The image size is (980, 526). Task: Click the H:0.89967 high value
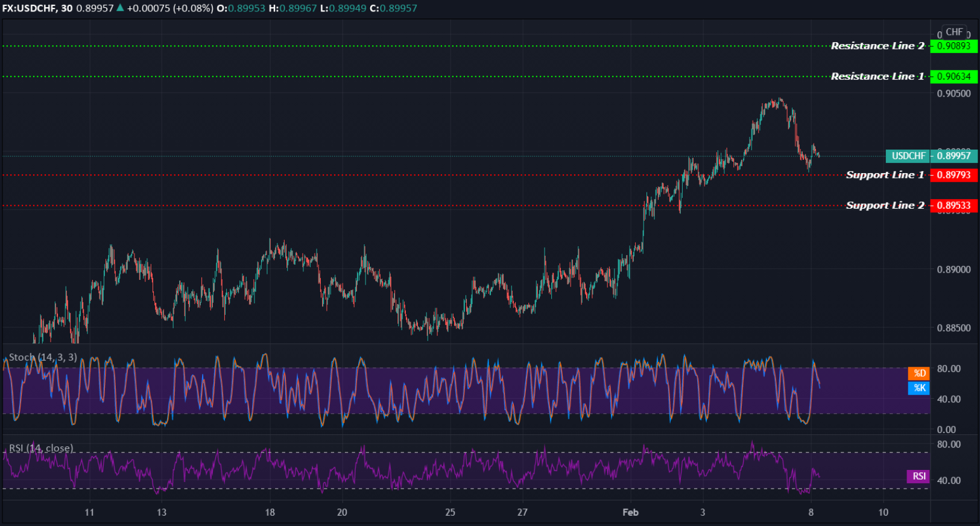292,8
